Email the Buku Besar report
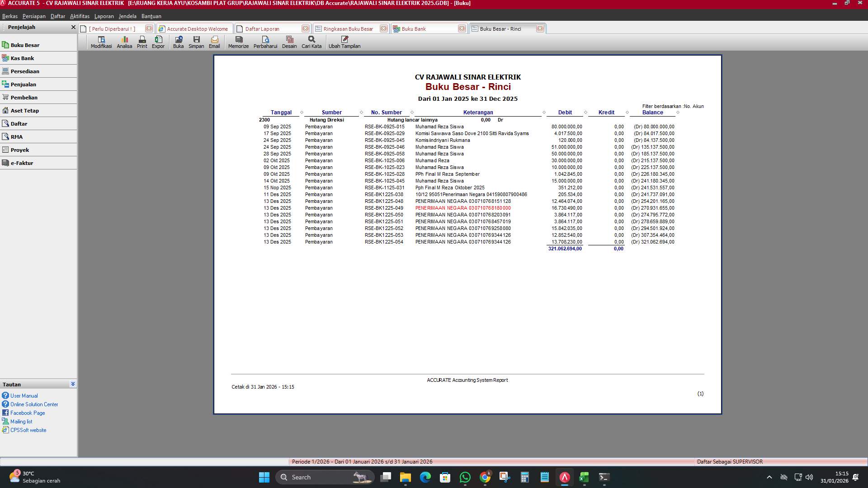 coord(214,42)
